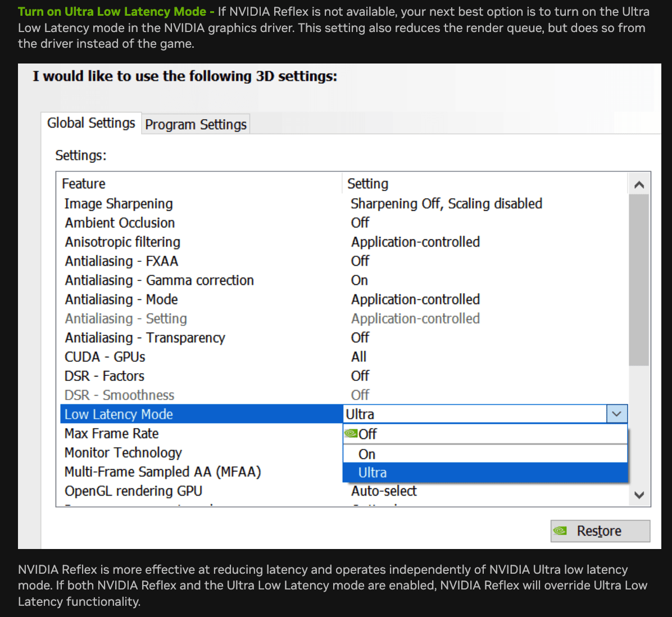Viewport: 672px width, 617px height.
Task: Click the NVIDIA logo on the Restore button
Action: (x=560, y=530)
